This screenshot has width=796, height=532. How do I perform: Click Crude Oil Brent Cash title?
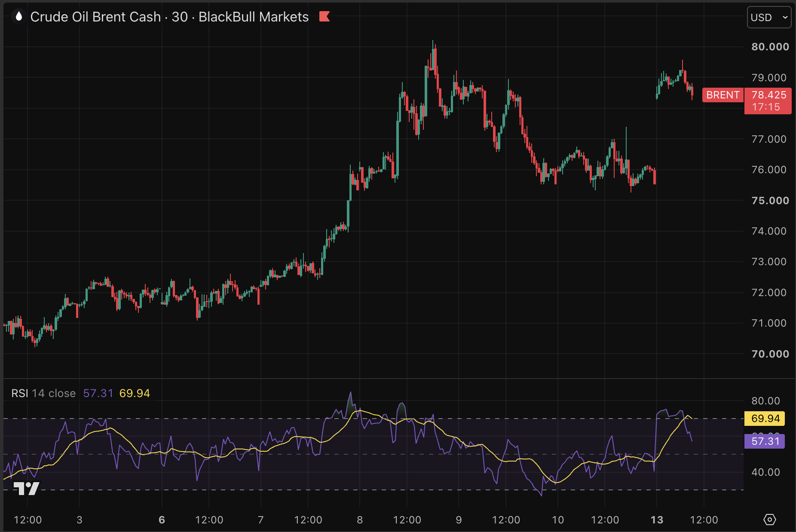(95, 17)
